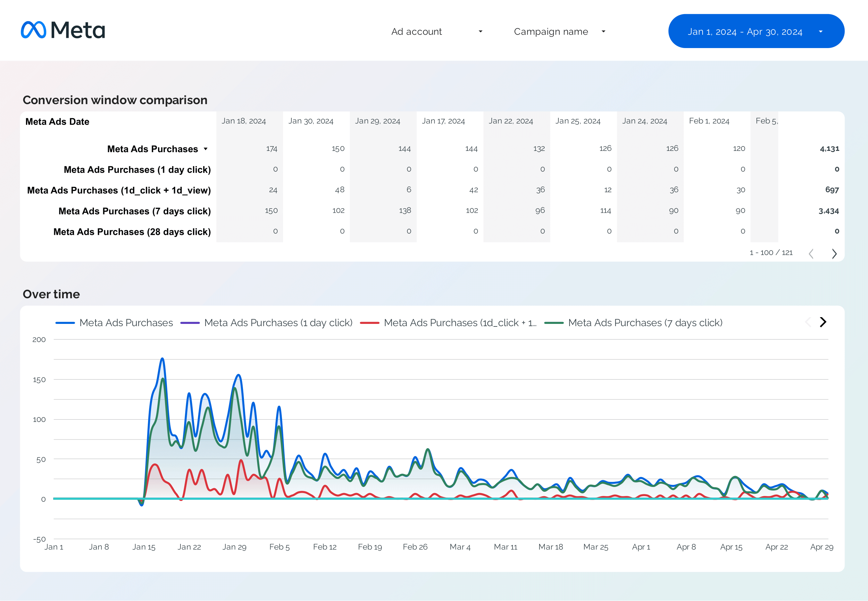Click Meta Ads Purchases (28 days click) label
Viewport: 868px width, 601px height.
(132, 232)
